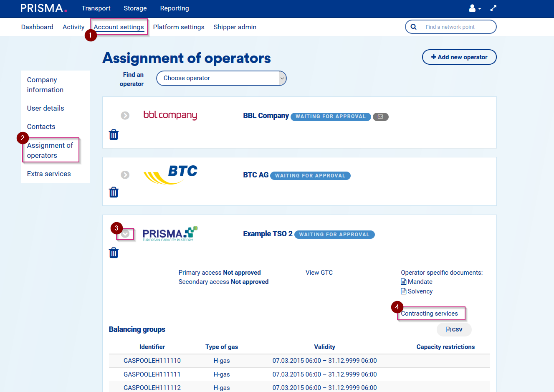
Task: Toggle fullscreen with the expand arrows icon
Action: point(493,8)
